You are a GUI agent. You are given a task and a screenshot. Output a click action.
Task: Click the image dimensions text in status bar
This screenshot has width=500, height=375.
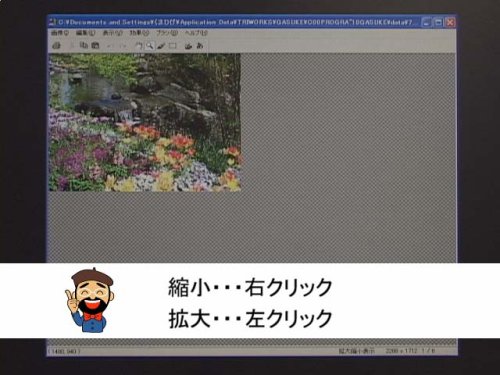click(401, 351)
